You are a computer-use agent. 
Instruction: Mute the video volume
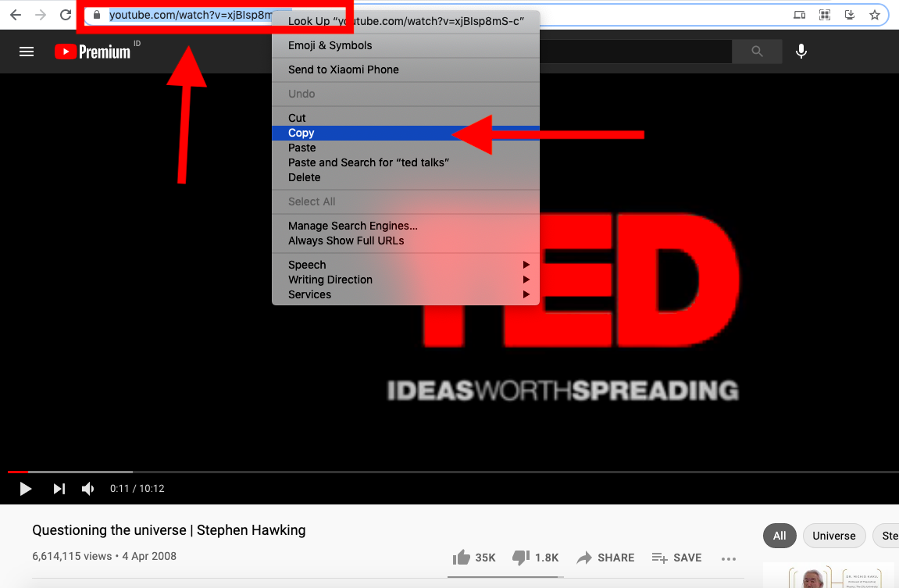tap(87, 489)
